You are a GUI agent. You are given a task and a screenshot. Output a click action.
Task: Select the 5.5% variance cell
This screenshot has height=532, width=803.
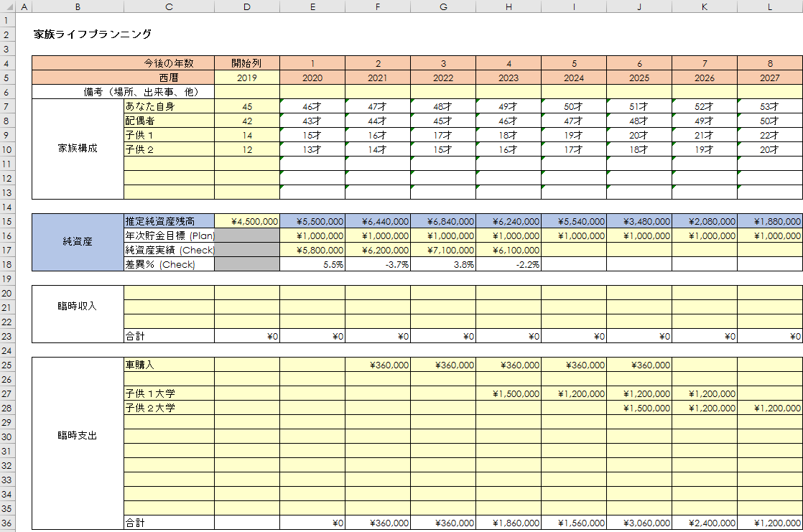(x=312, y=264)
